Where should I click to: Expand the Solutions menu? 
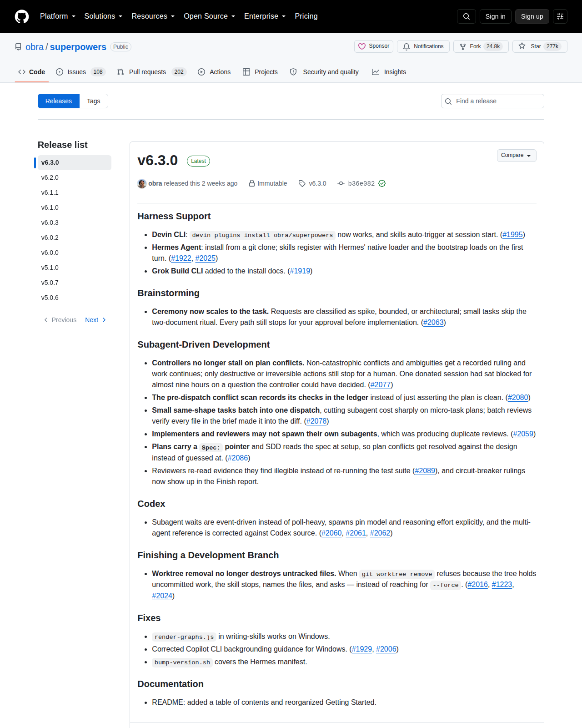[103, 16]
